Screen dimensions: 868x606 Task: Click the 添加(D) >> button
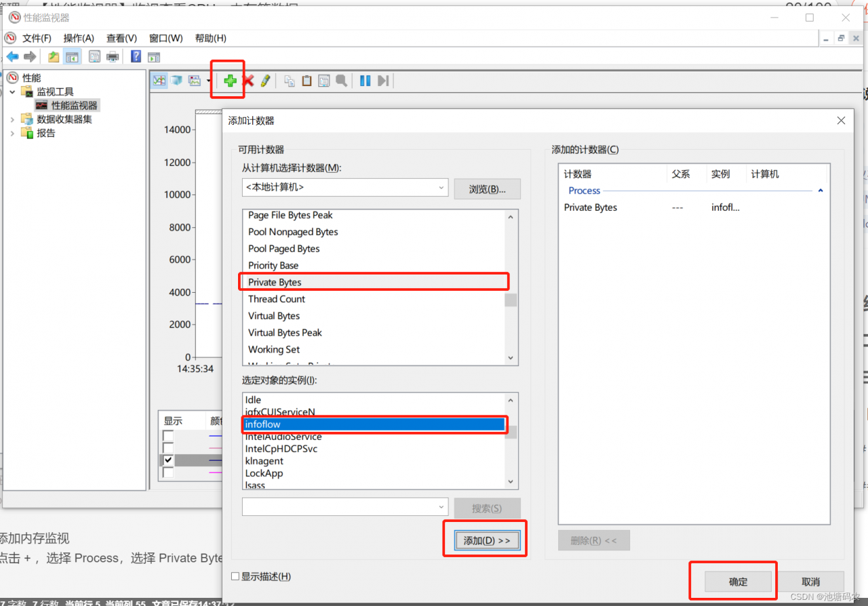[x=487, y=541]
